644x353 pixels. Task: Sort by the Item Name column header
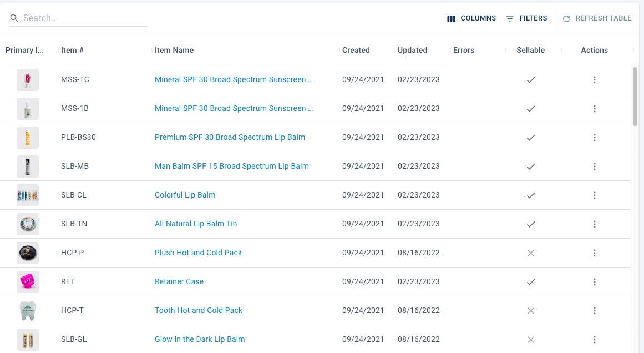(174, 50)
